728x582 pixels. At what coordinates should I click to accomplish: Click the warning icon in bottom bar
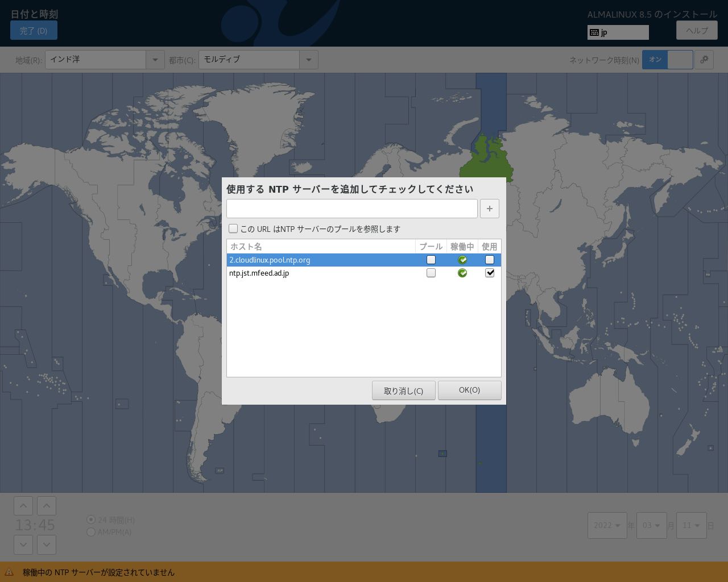[9, 572]
